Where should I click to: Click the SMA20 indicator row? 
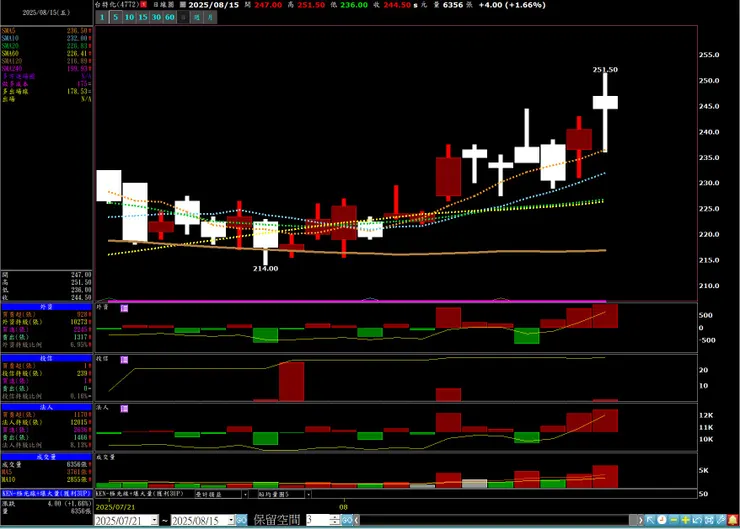(x=46, y=46)
